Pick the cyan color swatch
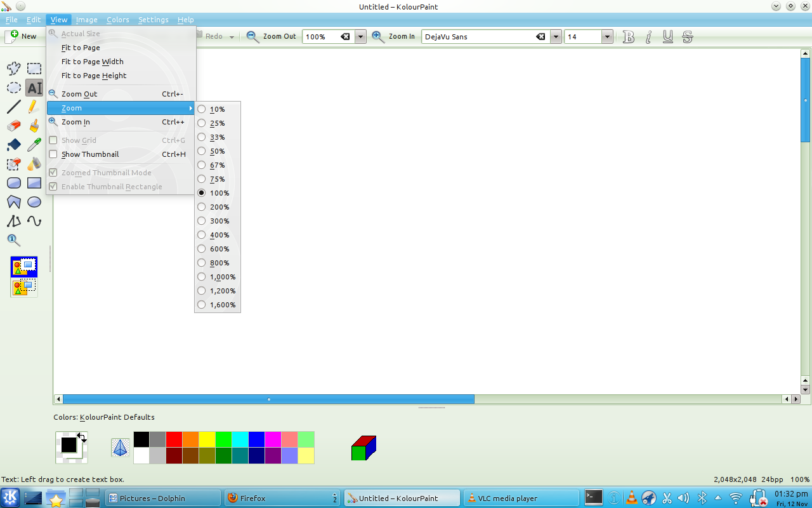Image resolution: width=812 pixels, height=508 pixels. pyautogui.click(x=240, y=439)
